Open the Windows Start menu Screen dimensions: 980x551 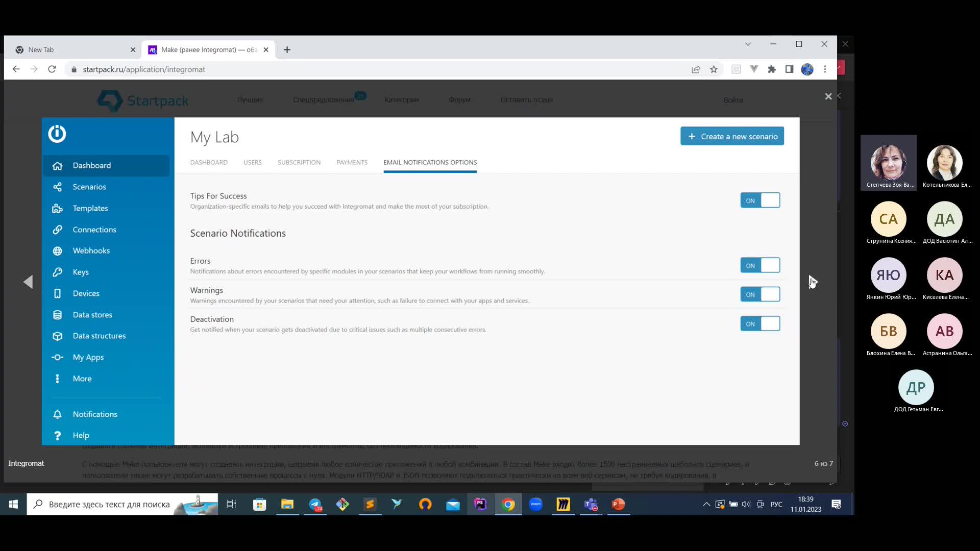point(13,505)
